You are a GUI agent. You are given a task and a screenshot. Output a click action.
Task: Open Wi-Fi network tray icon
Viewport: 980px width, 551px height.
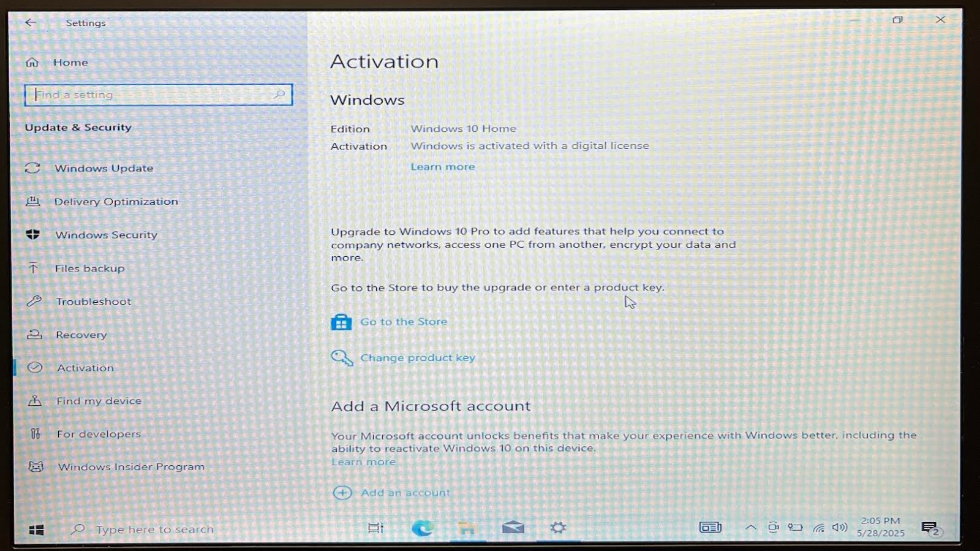point(818,528)
